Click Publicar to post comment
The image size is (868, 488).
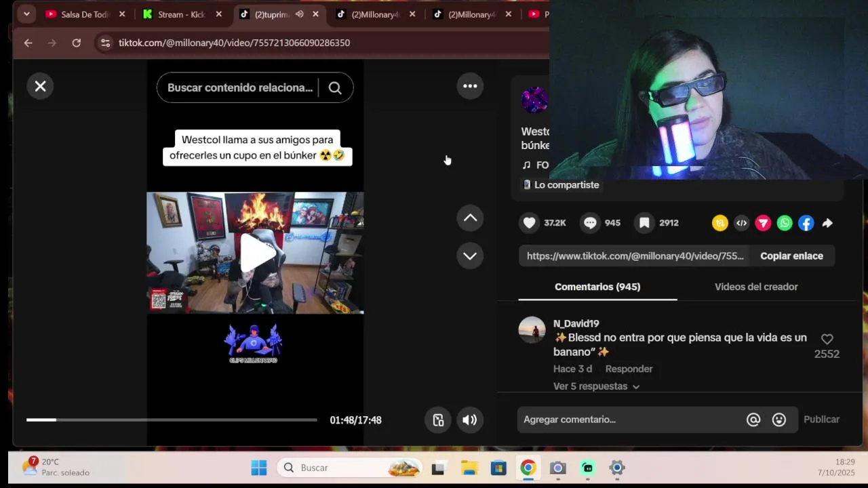click(x=821, y=420)
